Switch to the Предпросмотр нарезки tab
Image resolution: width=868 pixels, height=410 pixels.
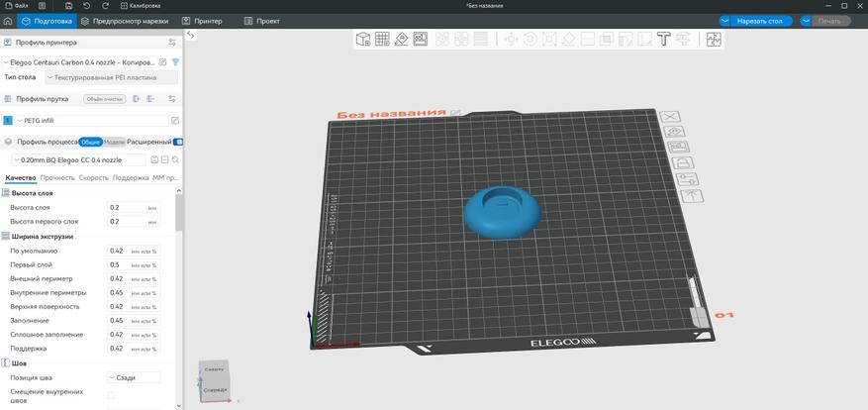coord(124,21)
